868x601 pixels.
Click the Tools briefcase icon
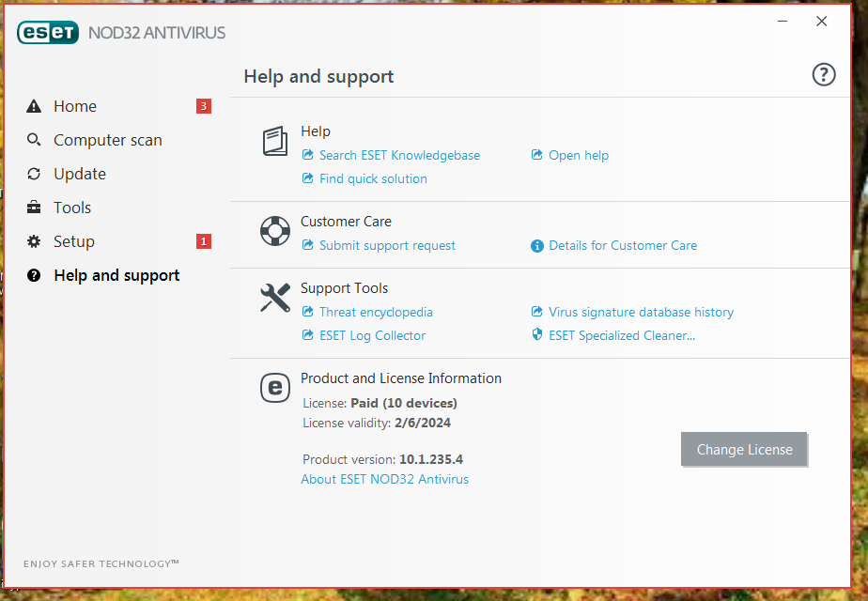click(34, 208)
